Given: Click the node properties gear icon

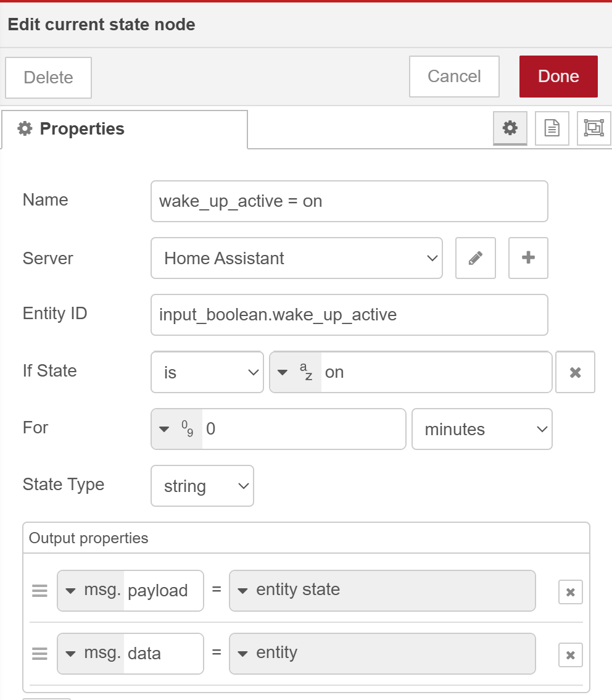Looking at the screenshot, I should pos(510,128).
